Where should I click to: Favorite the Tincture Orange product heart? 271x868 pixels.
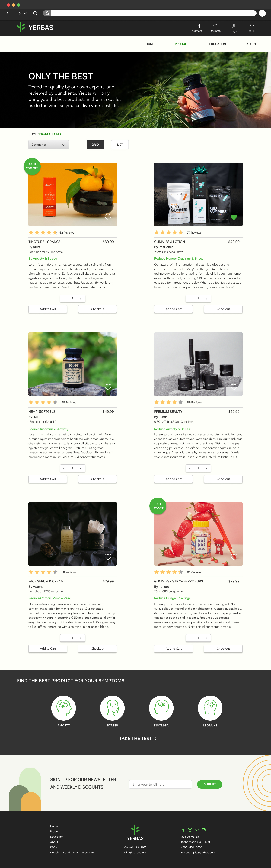click(108, 217)
